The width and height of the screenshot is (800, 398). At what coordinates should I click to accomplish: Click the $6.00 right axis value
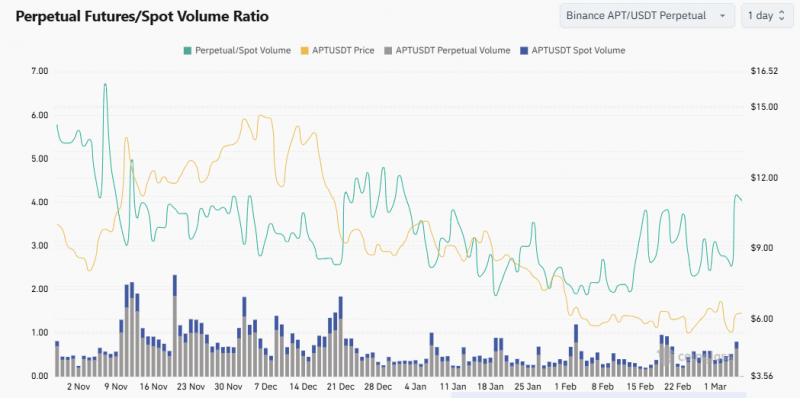[761, 318]
